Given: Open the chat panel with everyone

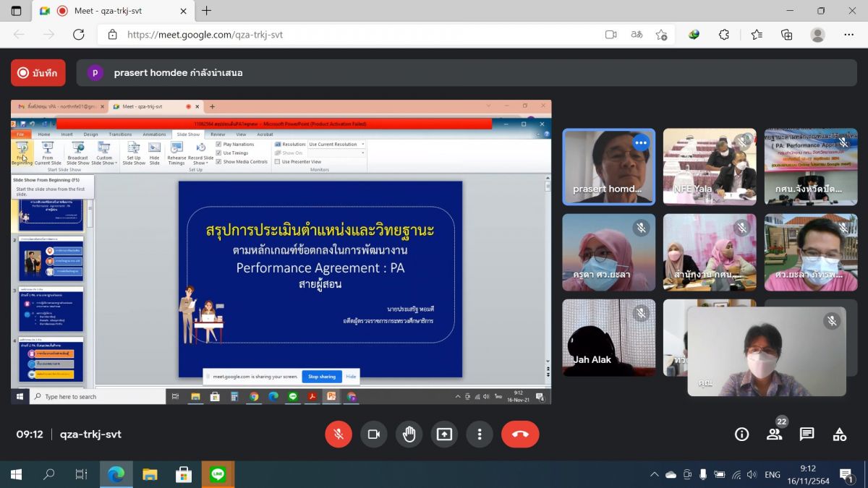Looking at the screenshot, I should 807,434.
